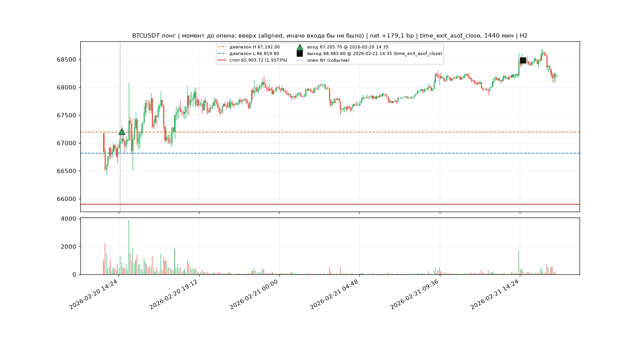The height and width of the screenshot is (343, 644).
Task: Click the orange dashed line sample in the legend
Action: 222,47
